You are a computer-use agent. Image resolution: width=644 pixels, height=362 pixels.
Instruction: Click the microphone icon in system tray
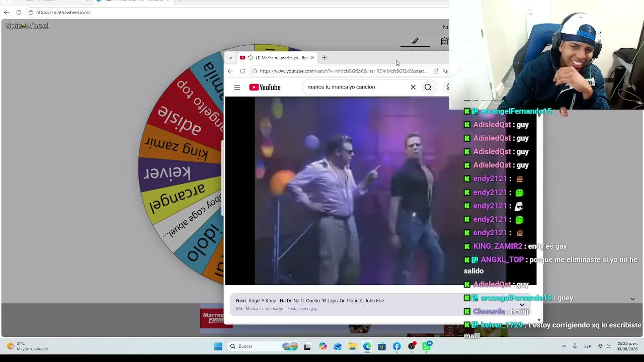(x=575, y=346)
